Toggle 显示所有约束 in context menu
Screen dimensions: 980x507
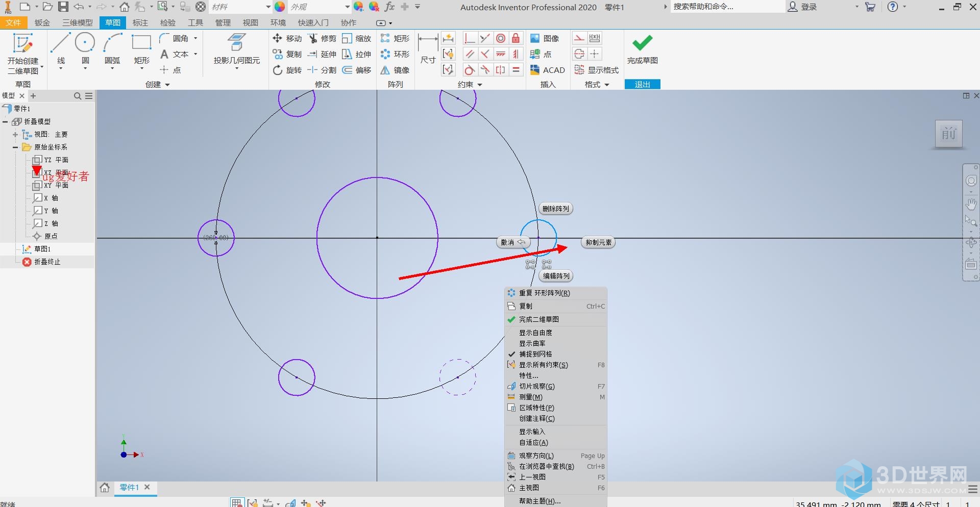click(556, 365)
